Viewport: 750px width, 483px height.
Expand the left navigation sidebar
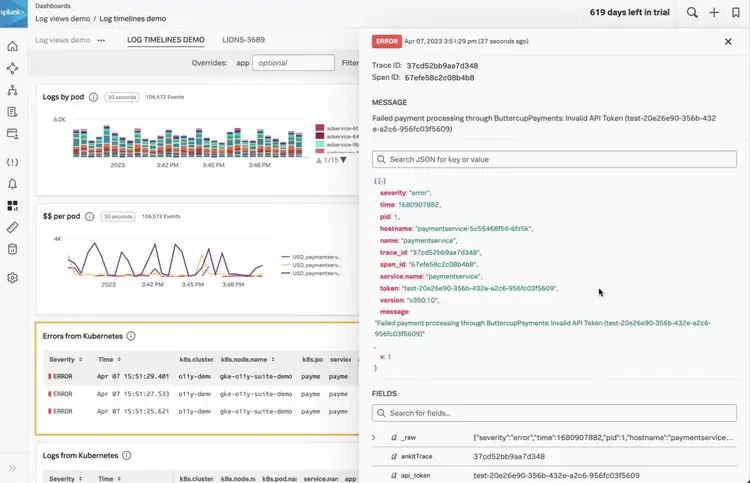point(12,468)
